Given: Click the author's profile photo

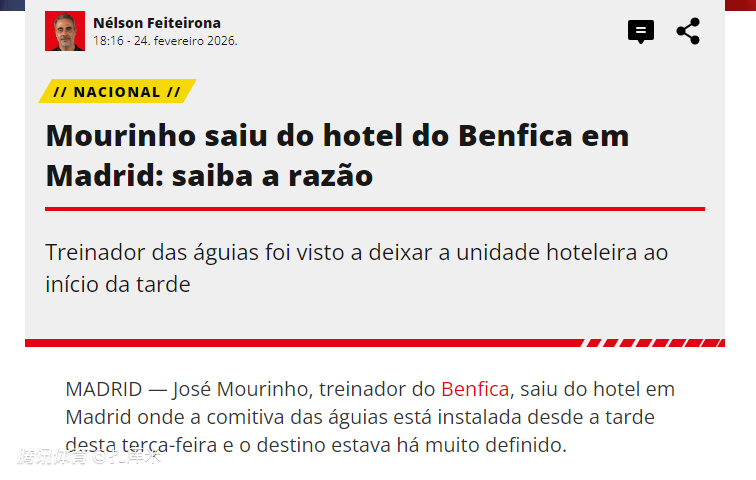Looking at the screenshot, I should (65, 31).
